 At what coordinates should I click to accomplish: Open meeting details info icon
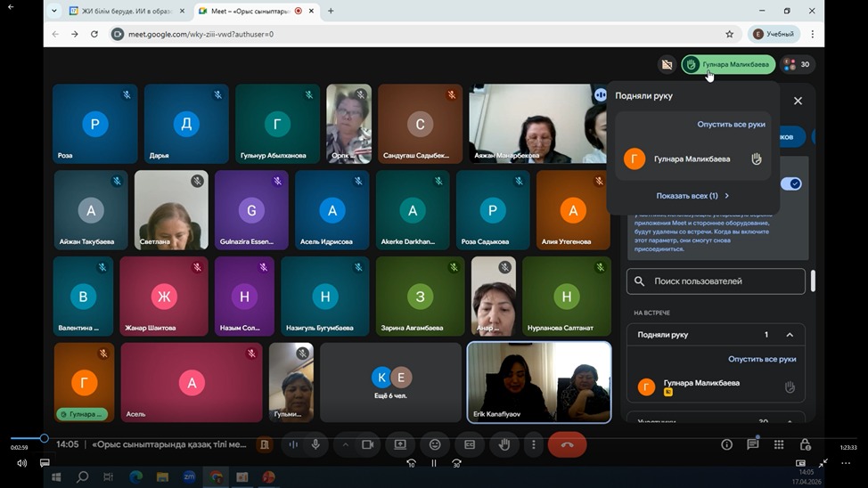tap(727, 444)
